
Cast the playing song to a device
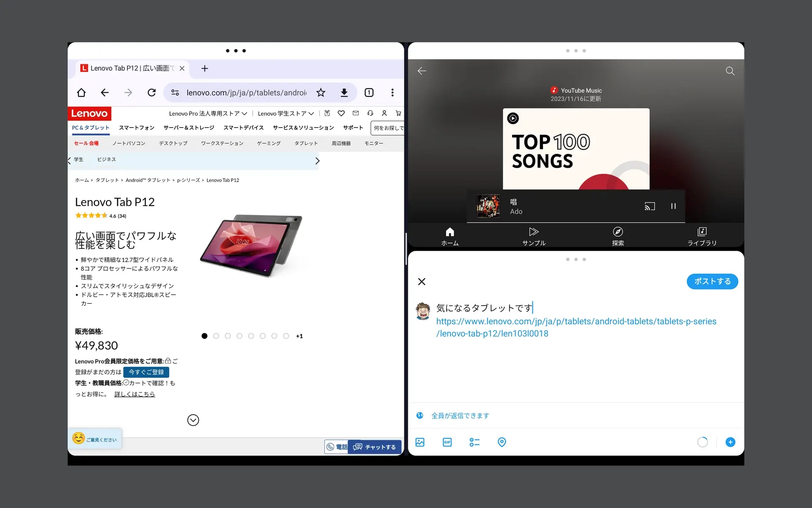coord(650,206)
